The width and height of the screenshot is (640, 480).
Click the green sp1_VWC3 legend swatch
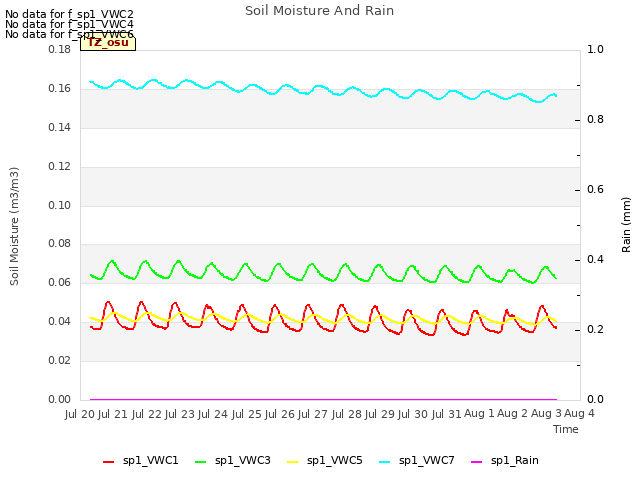click(200, 462)
